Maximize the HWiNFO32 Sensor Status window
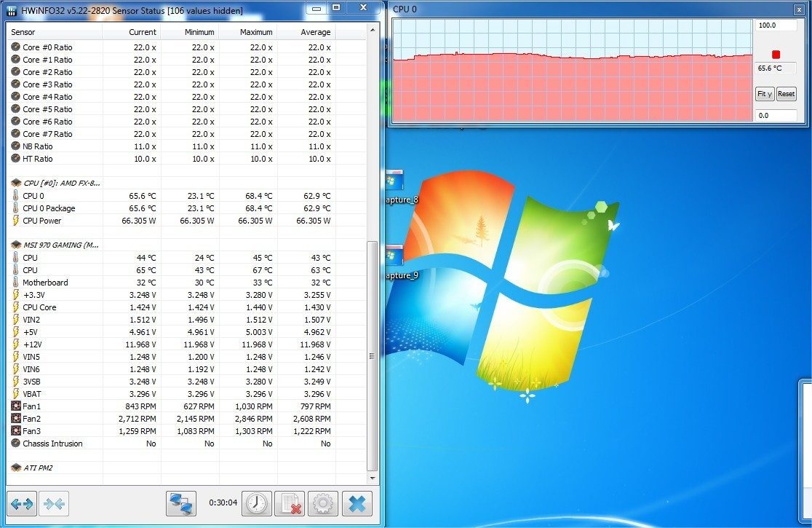The width and height of the screenshot is (812, 528). pyautogui.click(x=336, y=8)
